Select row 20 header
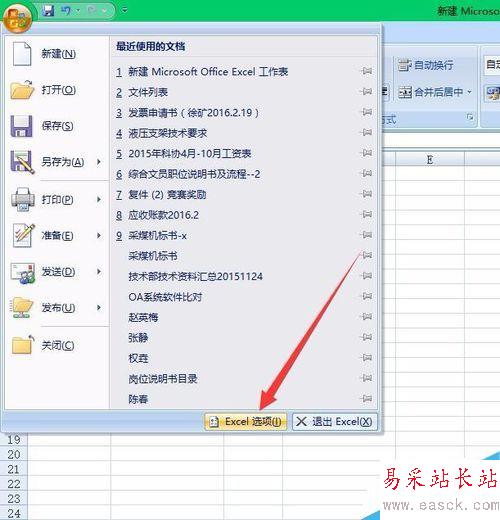 [x=14, y=455]
